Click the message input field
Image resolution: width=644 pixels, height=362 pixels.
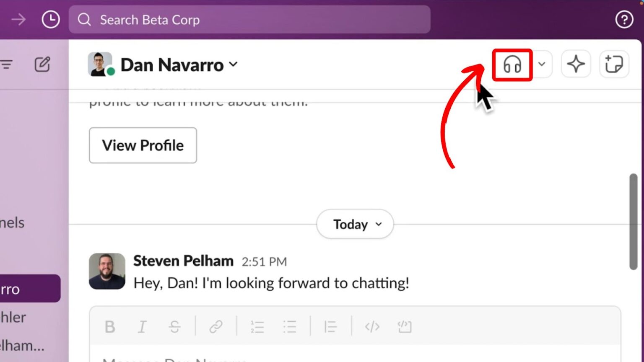(x=293, y=358)
